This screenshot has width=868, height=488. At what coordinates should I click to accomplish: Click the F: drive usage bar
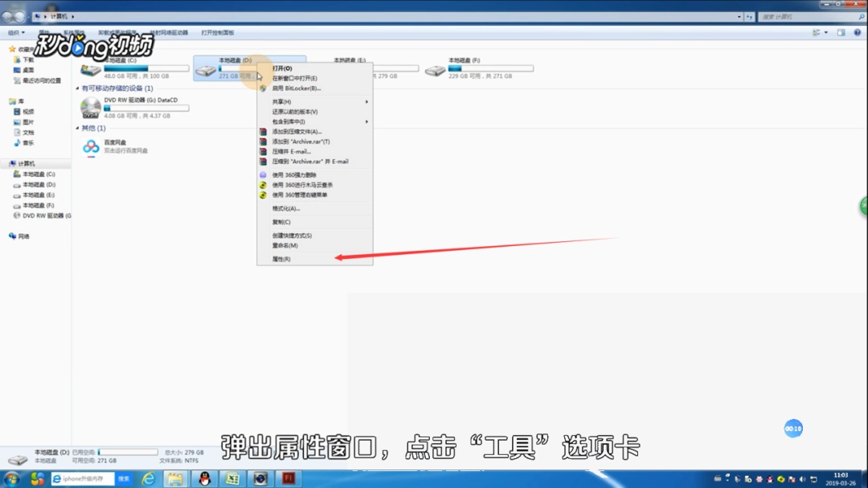pyautogui.click(x=491, y=68)
